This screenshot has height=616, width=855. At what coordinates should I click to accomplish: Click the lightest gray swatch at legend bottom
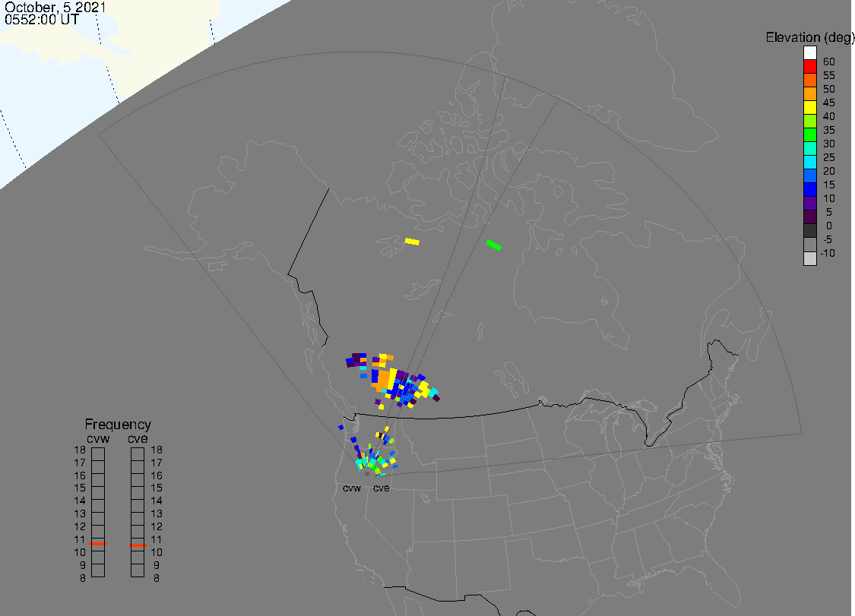(x=809, y=258)
